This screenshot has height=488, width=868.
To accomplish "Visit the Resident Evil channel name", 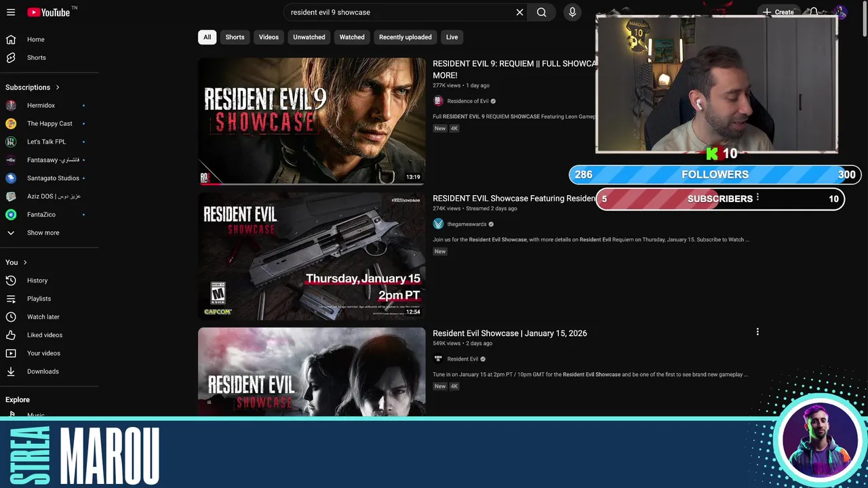I will 462,359.
